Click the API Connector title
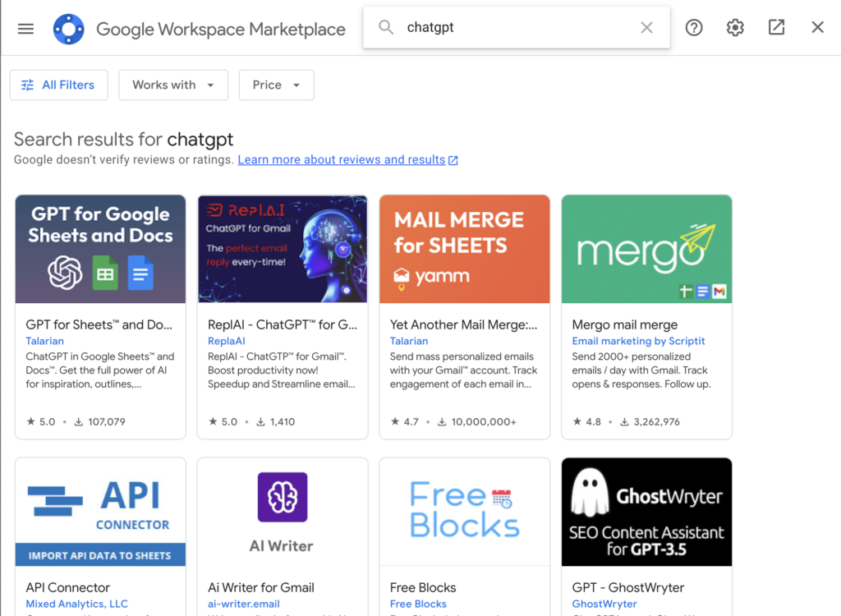The height and width of the screenshot is (616, 841). point(67,587)
